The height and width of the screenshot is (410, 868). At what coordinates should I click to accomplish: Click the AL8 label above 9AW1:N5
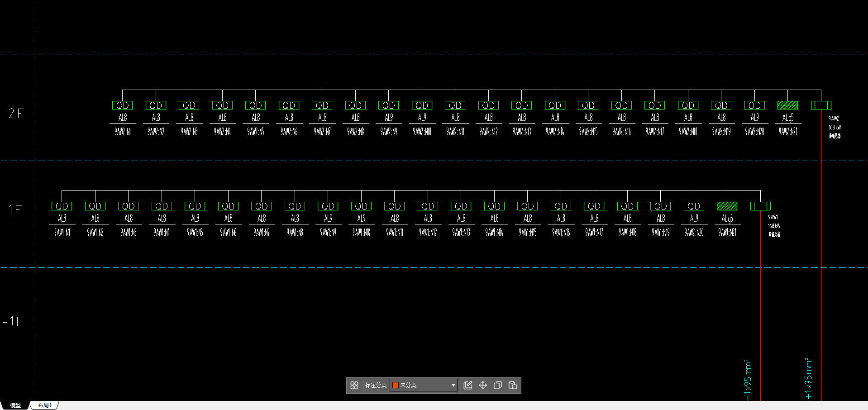coord(195,218)
